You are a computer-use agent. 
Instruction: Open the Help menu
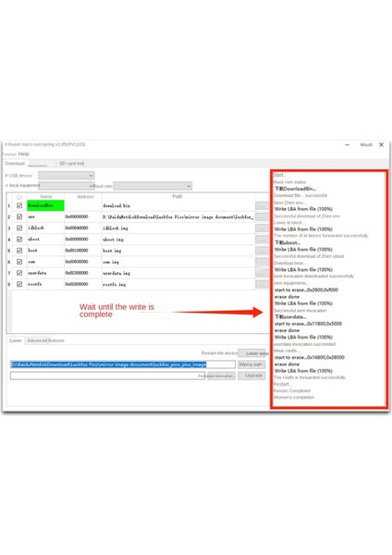click(x=23, y=154)
